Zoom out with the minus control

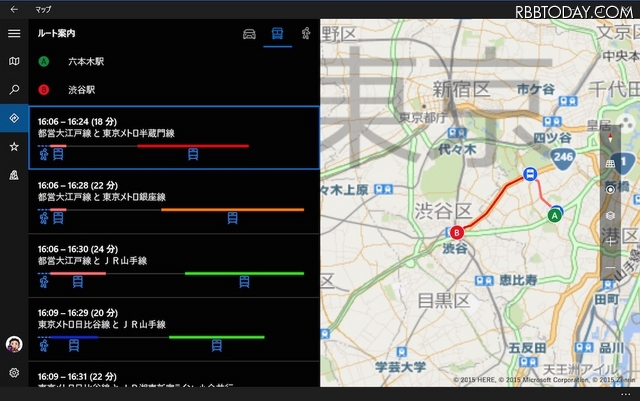pos(610,267)
